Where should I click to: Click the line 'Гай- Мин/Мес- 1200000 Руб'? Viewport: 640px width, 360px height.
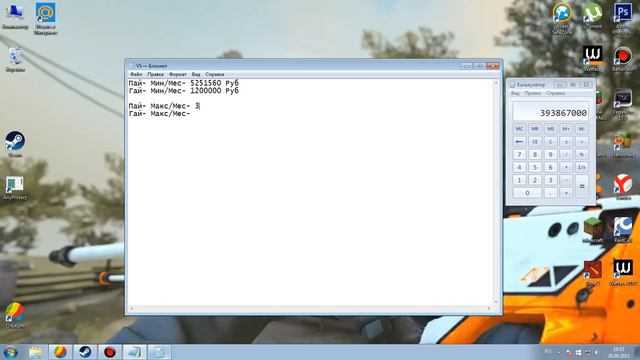(x=184, y=91)
